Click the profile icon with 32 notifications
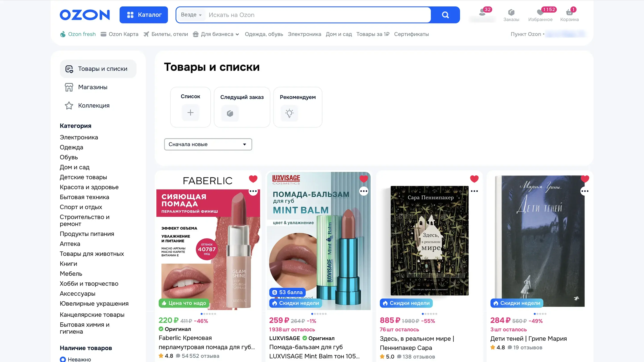The image size is (644, 362). [x=482, y=12]
